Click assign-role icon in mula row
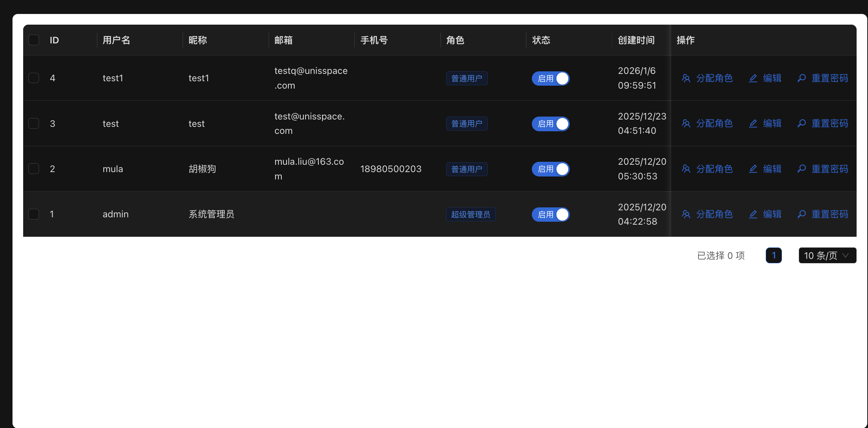Screen dimensions: 868x428 [x=686, y=169]
